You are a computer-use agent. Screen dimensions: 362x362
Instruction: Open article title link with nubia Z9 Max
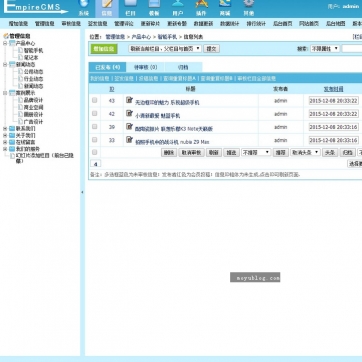[172, 142]
